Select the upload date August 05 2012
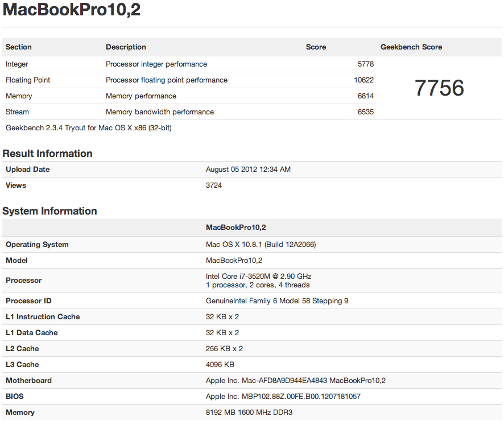The width and height of the screenshot is (504, 424). 249,170
